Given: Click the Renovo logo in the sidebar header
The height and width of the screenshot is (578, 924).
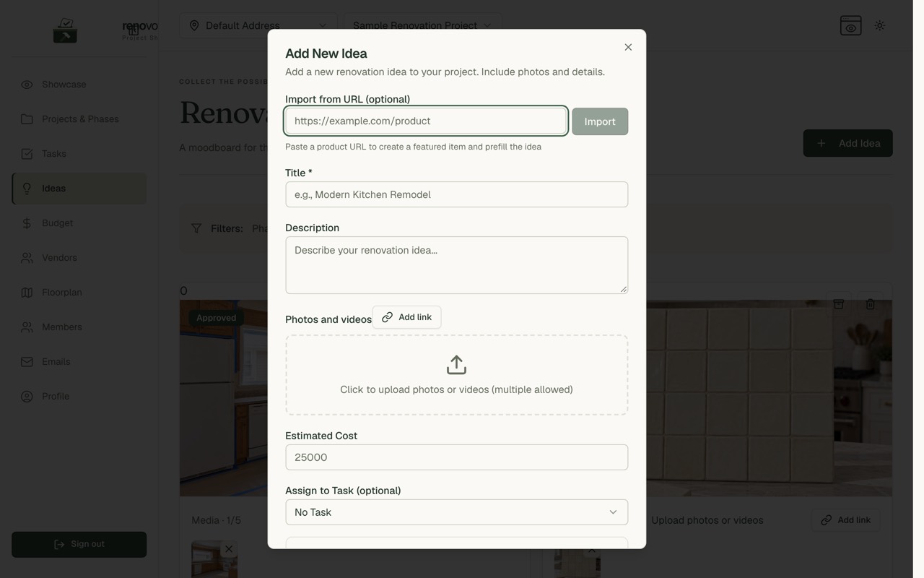Looking at the screenshot, I should (65, 30).
